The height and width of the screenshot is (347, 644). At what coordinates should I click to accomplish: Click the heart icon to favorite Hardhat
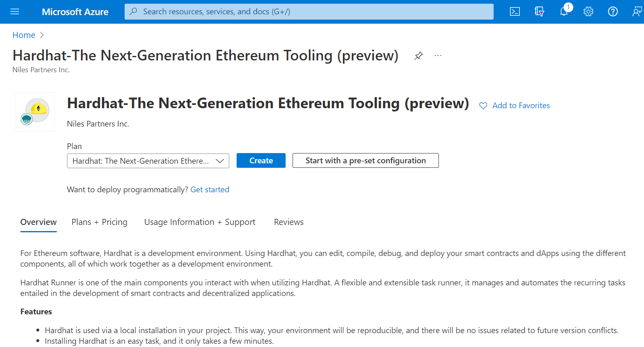pos(483,106)
